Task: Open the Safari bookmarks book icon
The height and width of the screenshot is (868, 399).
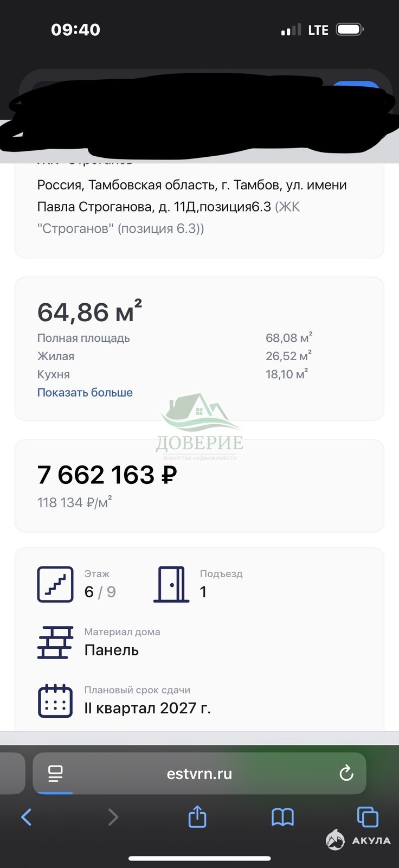Action: click(282, 816)
